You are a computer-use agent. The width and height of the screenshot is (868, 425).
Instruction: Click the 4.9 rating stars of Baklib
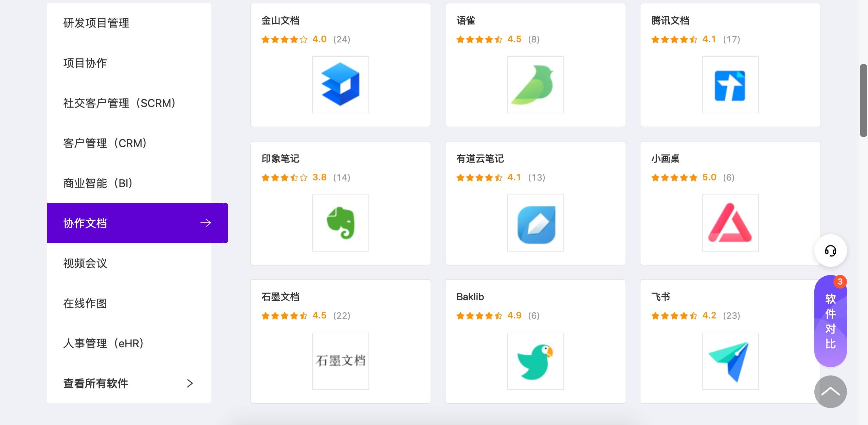(x=479, y=315)
